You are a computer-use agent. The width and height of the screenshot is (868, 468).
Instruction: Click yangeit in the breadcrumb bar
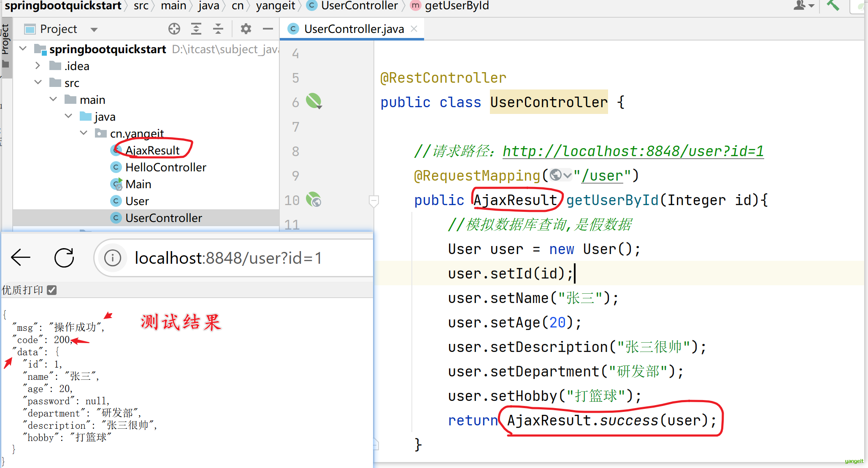click(276, 6)
